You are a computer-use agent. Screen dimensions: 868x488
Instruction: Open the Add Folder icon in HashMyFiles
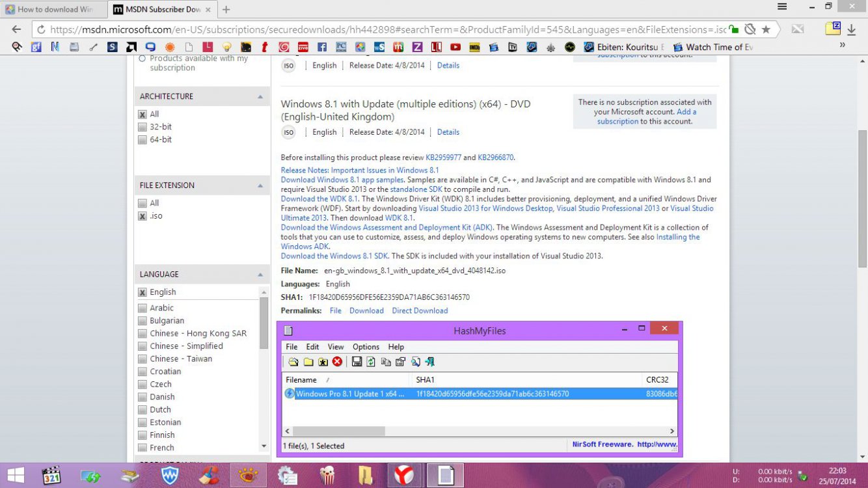tap(308, 362)
